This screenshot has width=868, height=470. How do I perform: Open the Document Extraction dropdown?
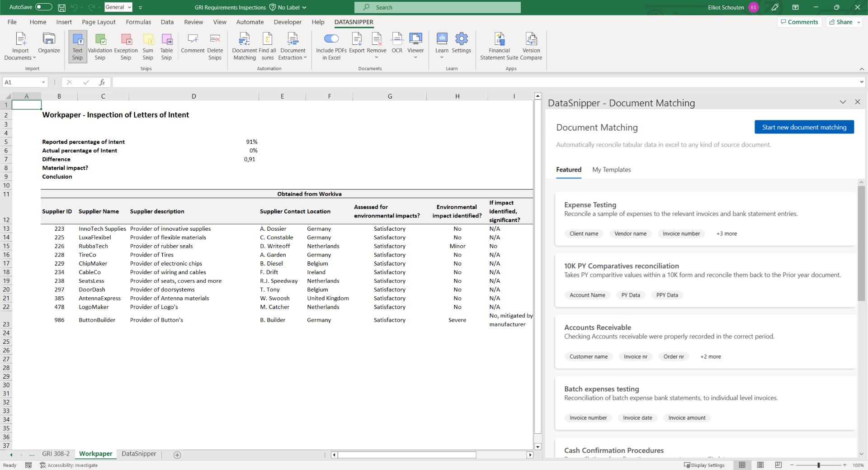pos(293,46)
